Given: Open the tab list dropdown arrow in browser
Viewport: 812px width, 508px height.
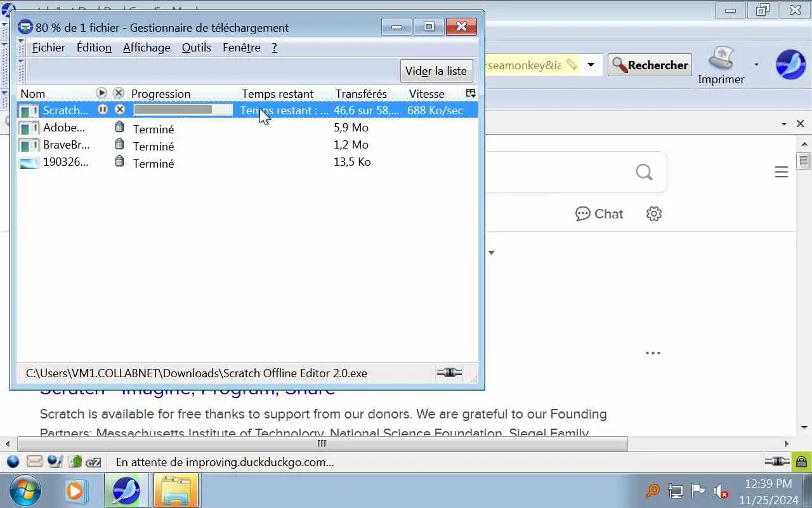Looking at the screenshot, I should (x=784, y=124).
